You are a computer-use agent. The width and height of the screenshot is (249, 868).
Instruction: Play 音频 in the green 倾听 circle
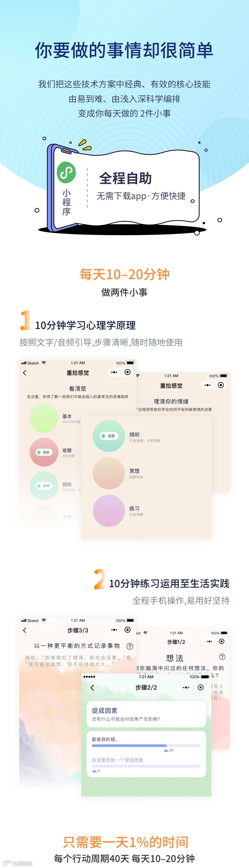pyautogui.click(x=109, y=436)
